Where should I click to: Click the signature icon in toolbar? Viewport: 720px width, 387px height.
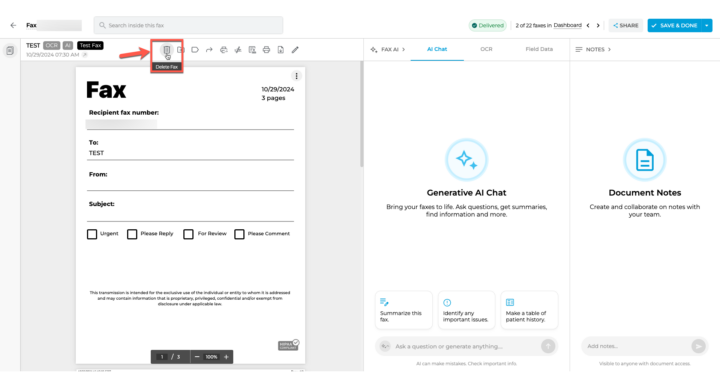pos(238,50)
